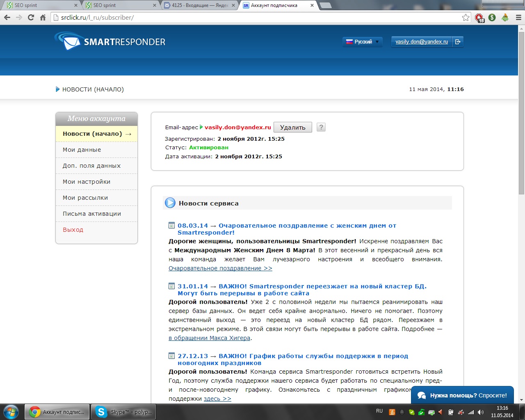Viewport: 525px width, 420px height.
Task: Open the Нужна помощь? Спросите! chat widget
Action: point(462,395)
